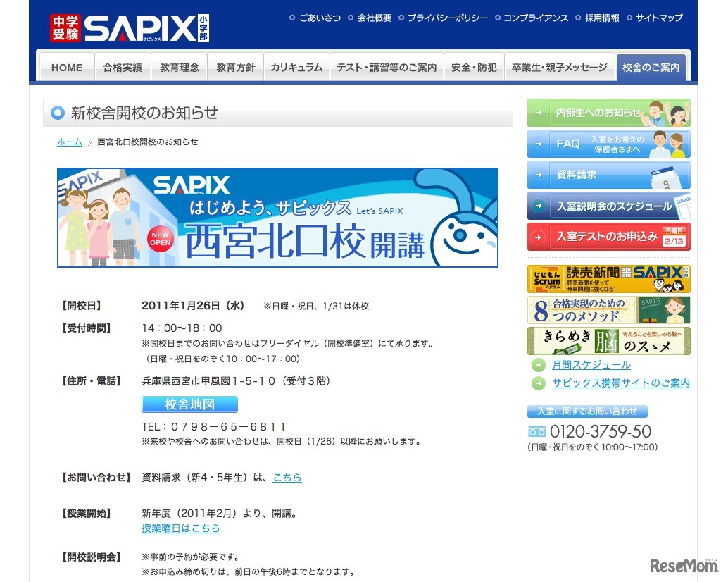Click the address 兵庫県西宮市甲風園1-5-10 text

pos(208,381)
